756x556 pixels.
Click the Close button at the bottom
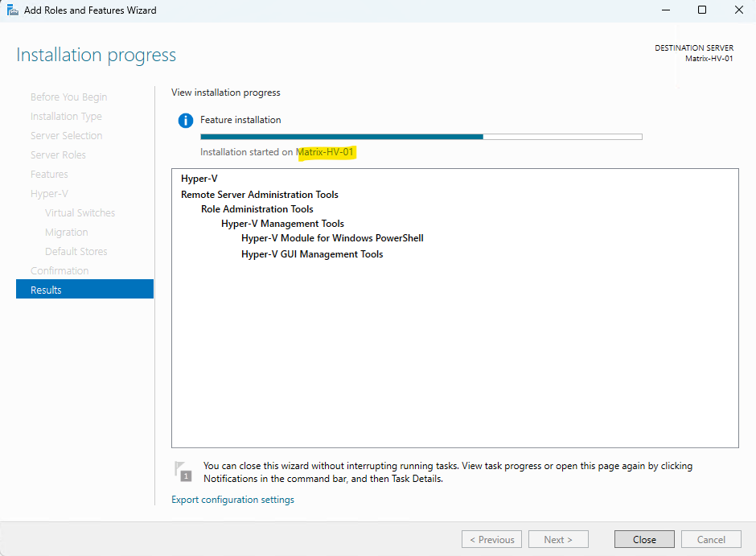(644, 539)
